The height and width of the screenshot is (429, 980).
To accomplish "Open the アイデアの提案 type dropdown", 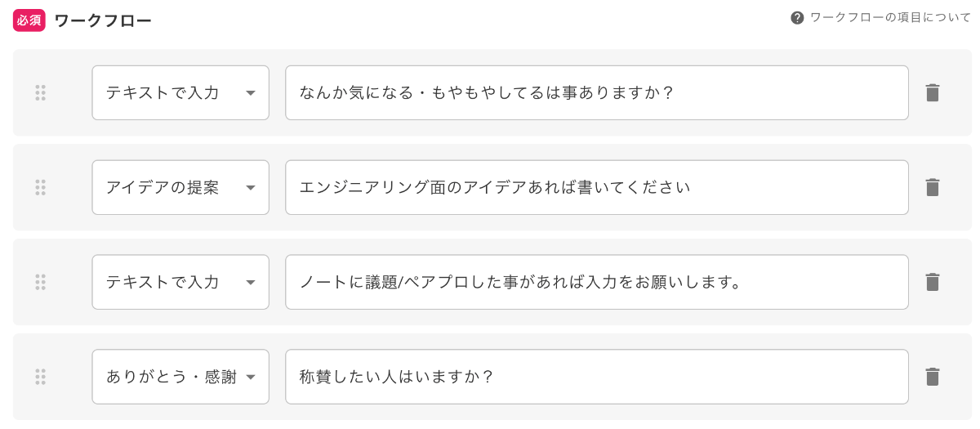I will (180, 188).
